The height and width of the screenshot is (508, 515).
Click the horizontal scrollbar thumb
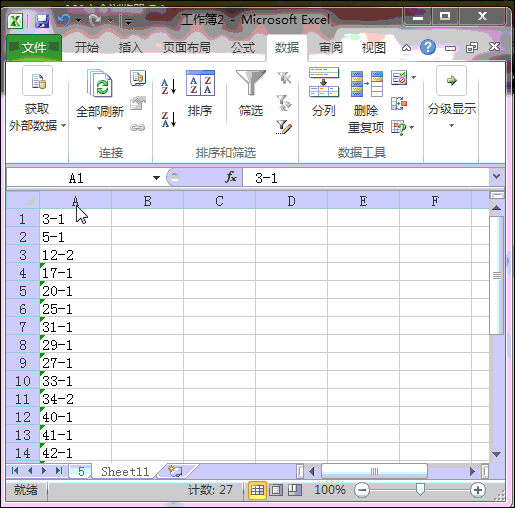coord(374,471)
